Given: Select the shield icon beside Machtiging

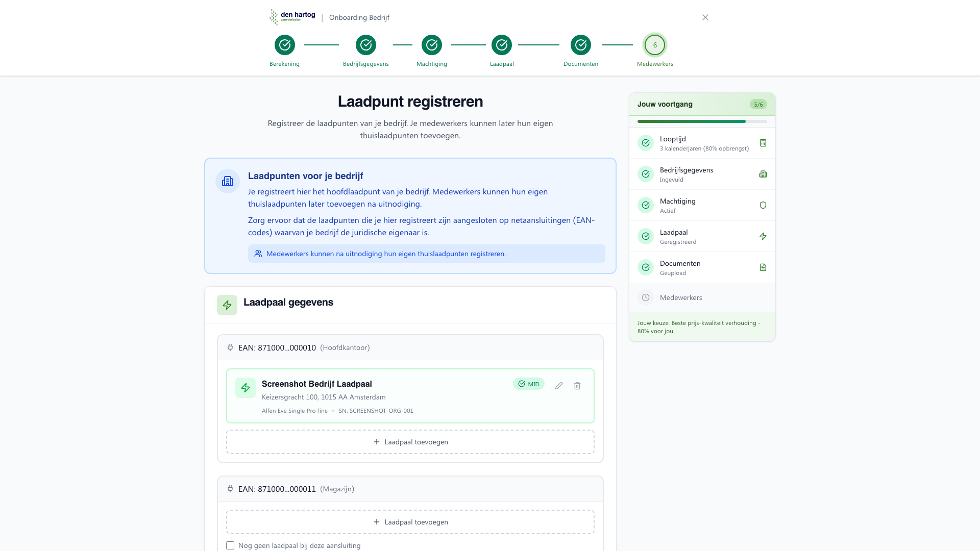Looking at the screenshot, I should (763, 205).
